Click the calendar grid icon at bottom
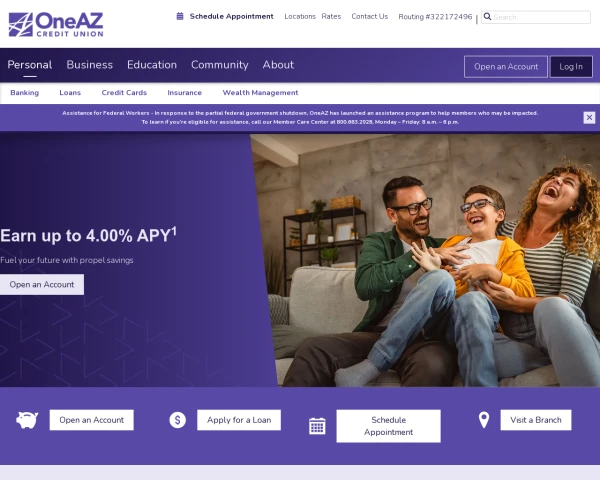The height and width of the screenshot is (480, 600). [317, 426]
